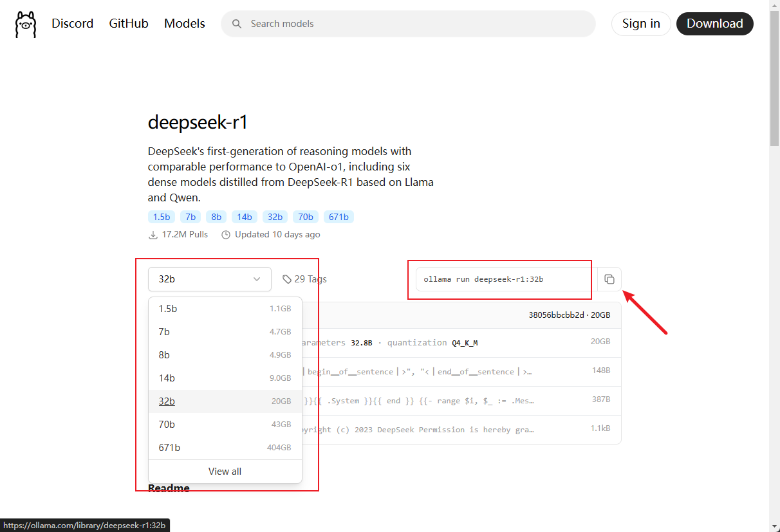Image resolution: width=780 pixels, height=532 pixels.
Task: Choose 7b 4.7GB from dropdown list
Action: pos(225,332)
